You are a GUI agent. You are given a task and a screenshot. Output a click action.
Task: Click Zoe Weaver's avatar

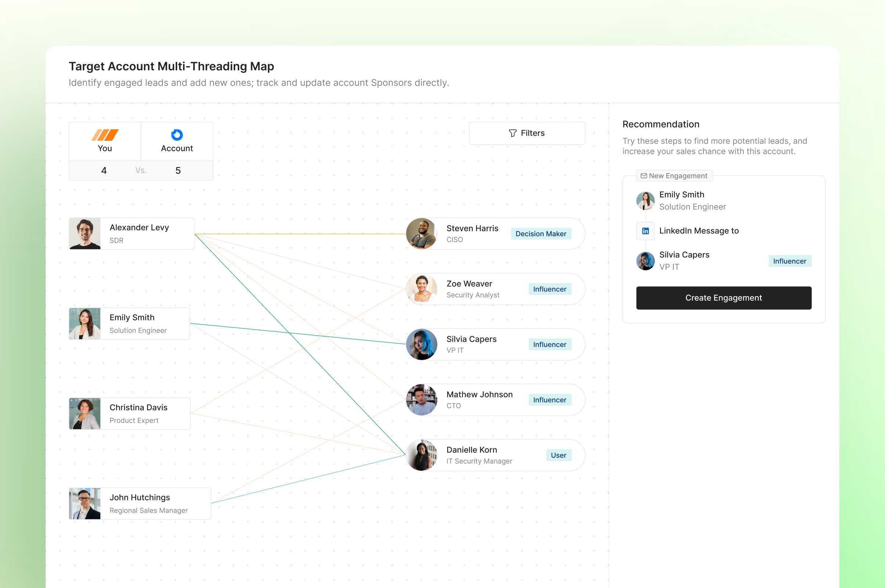pos(422,289)
